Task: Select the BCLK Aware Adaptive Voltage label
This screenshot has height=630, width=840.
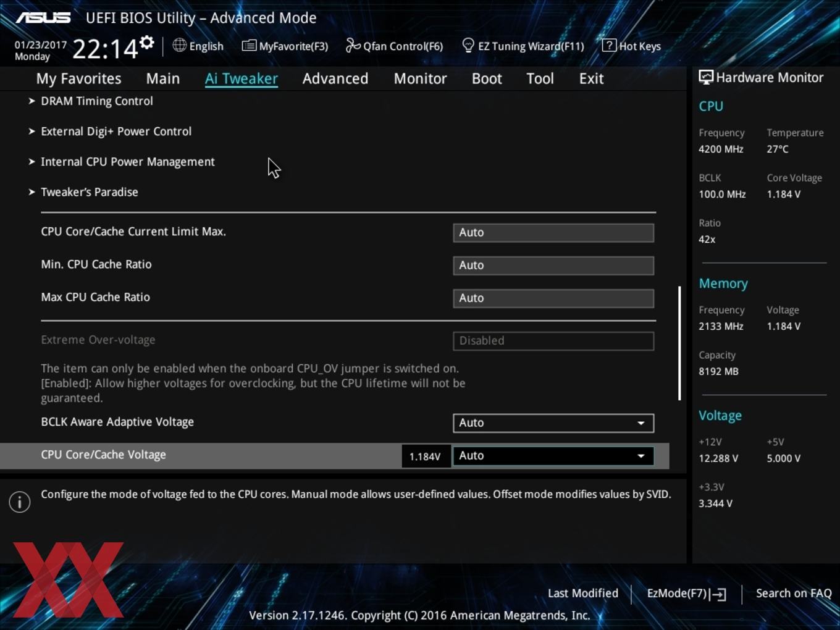Action: (x=117, y=422)
